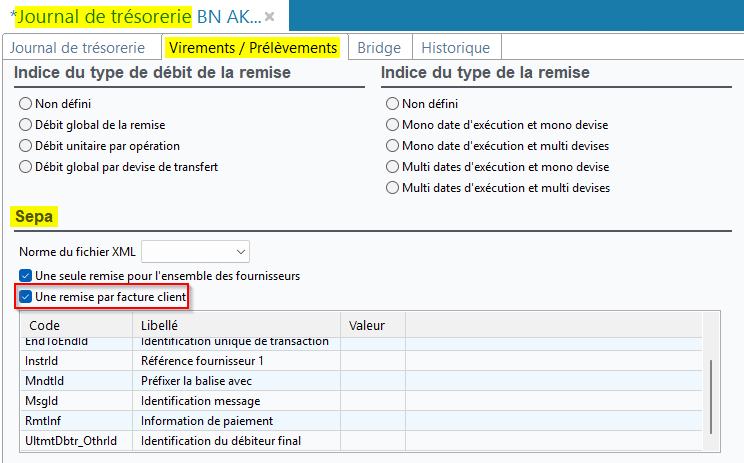Choose 'Débit global de la remise' option
Image resolution: width=744 pixels, height=463 pixels.
(x=26, y=125)
